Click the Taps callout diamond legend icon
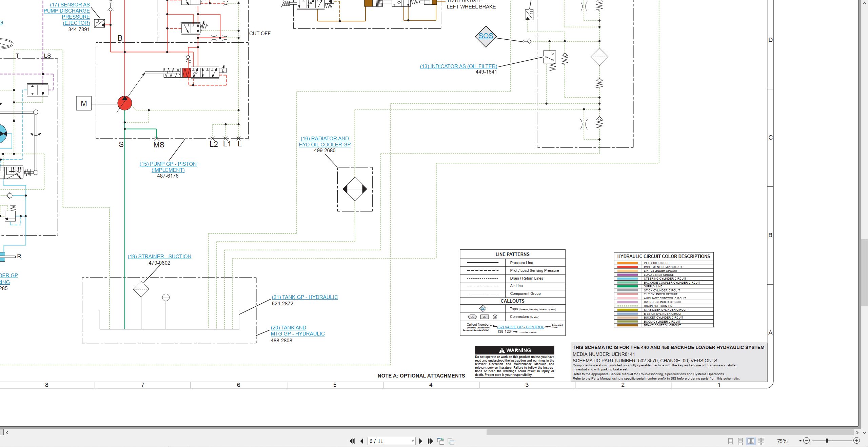 click(482, 308)
